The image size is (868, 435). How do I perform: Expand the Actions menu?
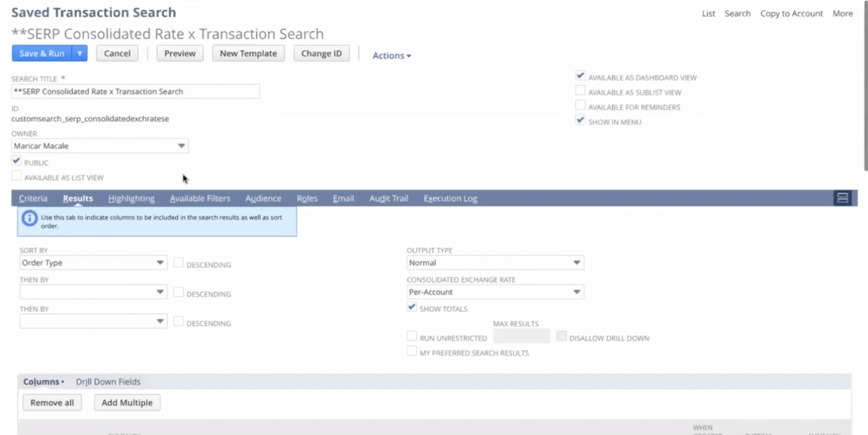coord(391,55)
